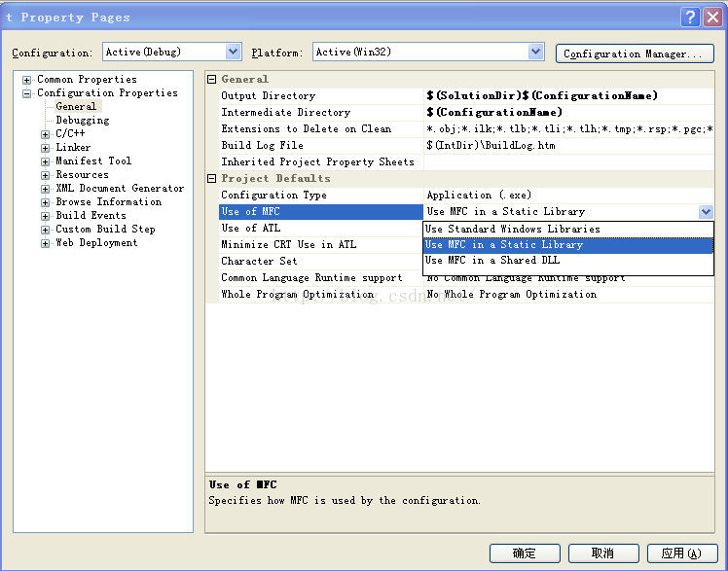
Task: Expand Build Events node
Action: click(45, 216)
